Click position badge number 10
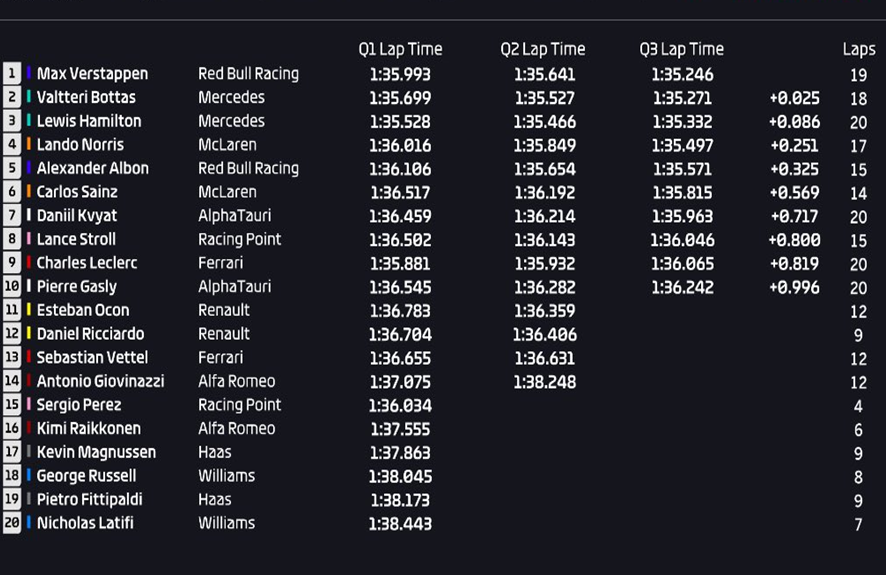Screen dimensions: 886x575 pos(12,286)
